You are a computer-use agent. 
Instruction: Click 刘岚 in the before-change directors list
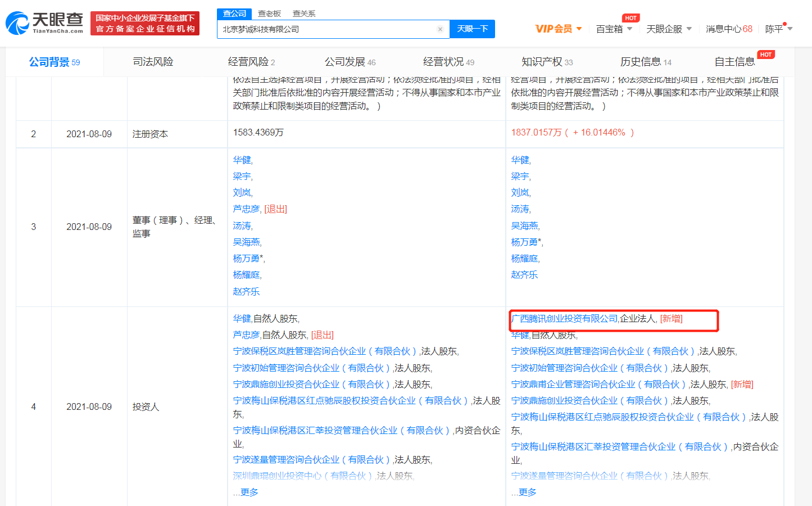[242, 193]
